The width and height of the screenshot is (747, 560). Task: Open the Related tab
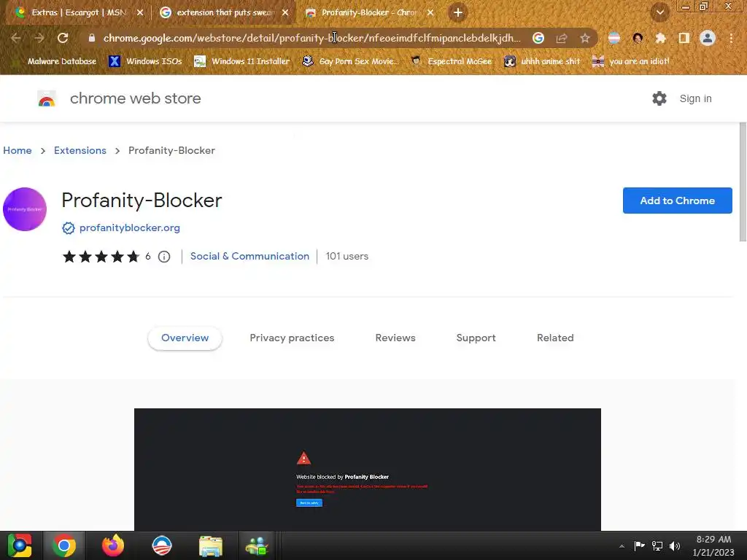pos(555,338)
